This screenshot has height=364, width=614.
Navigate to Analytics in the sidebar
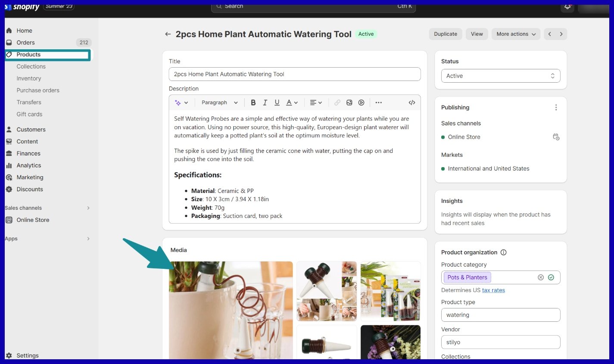[x=29, y=165]
